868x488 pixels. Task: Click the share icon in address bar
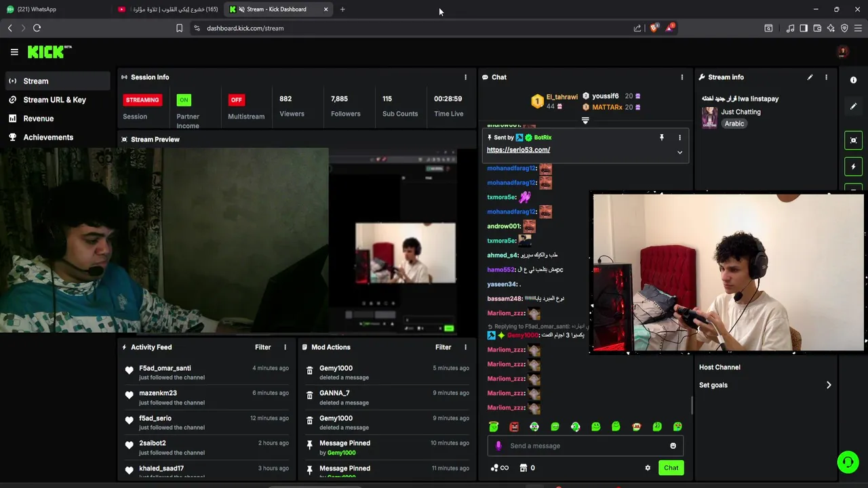[637, 28]
